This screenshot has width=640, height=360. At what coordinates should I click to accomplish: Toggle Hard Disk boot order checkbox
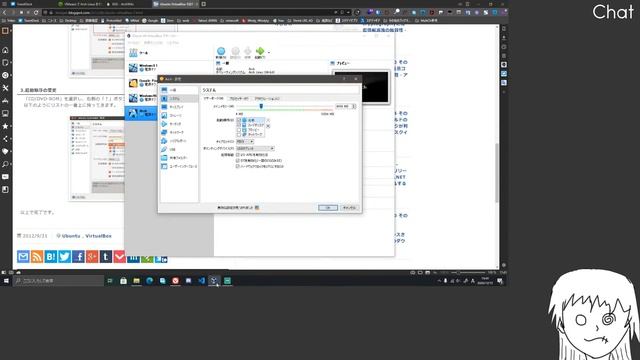pos(239,125)
